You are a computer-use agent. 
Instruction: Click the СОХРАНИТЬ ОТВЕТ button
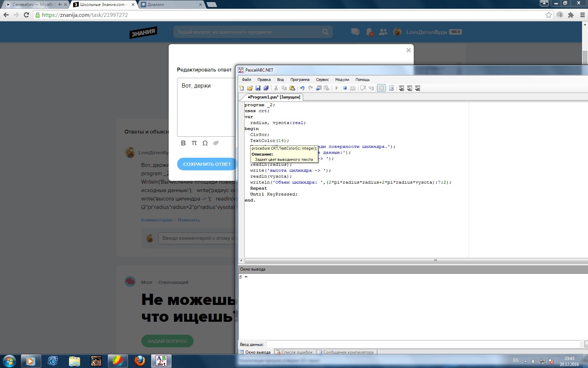[x=207, y=164]
